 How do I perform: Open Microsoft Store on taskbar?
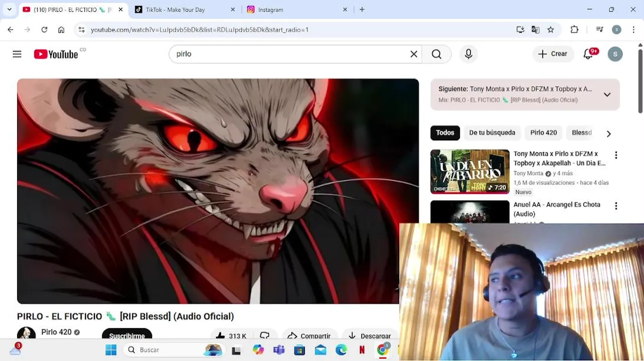pos(299,350)
